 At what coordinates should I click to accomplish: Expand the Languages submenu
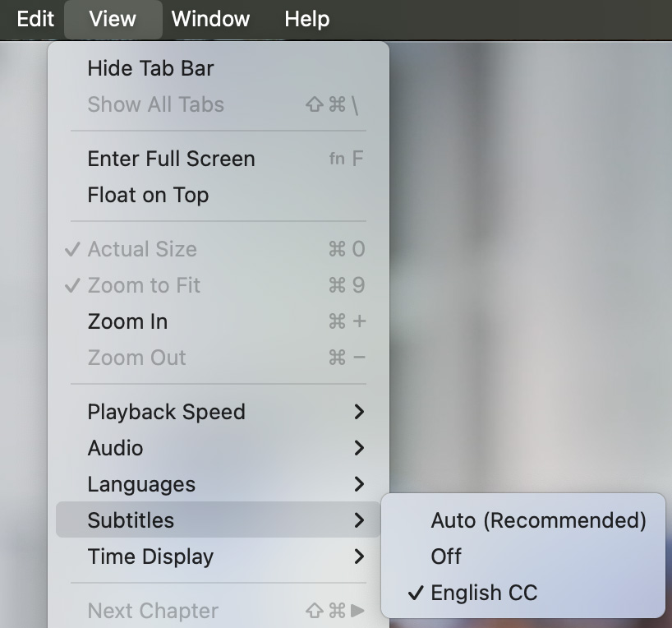click(141, 484)
